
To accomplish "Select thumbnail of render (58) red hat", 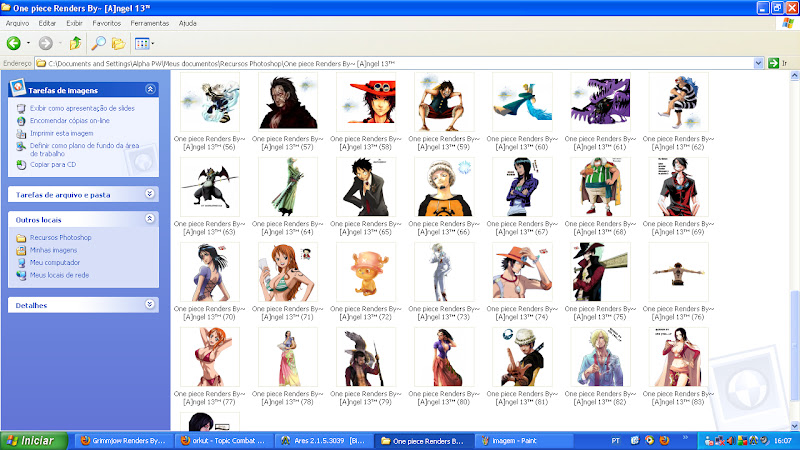I will (x=366, y=102).
